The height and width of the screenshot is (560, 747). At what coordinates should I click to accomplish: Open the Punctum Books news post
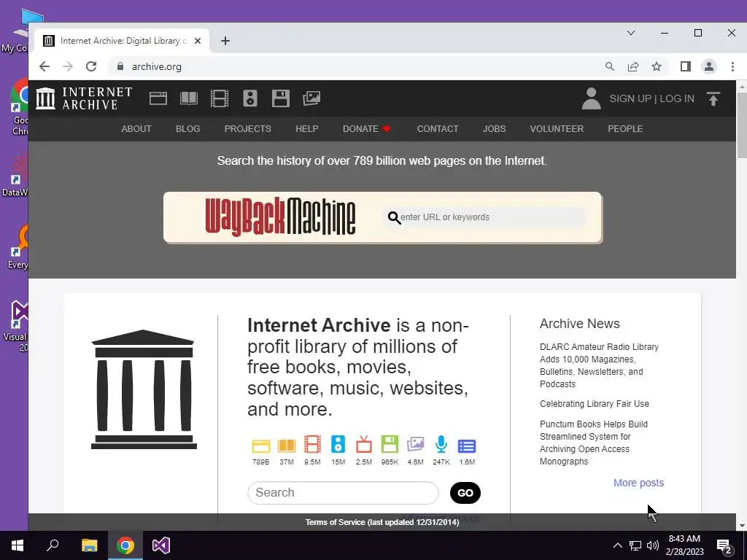[x=594, y=443]
